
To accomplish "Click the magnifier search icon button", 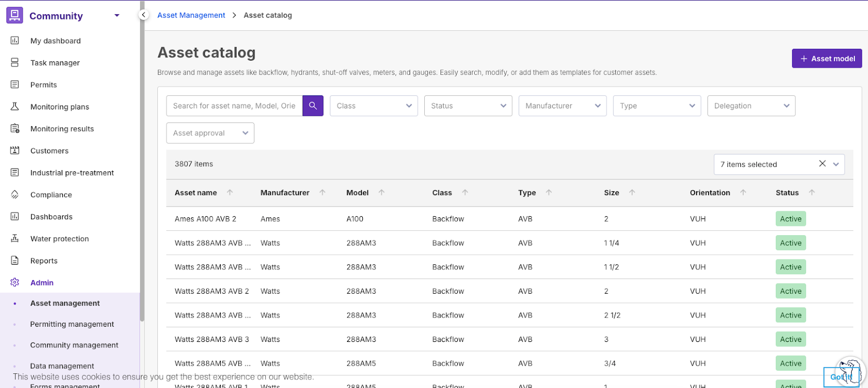I will click(x=312, y=106).
